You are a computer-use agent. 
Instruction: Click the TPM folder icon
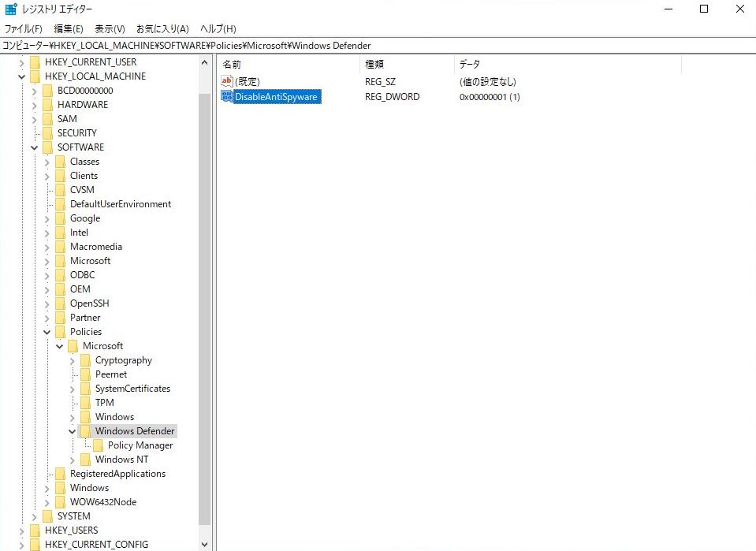(85, 403)
